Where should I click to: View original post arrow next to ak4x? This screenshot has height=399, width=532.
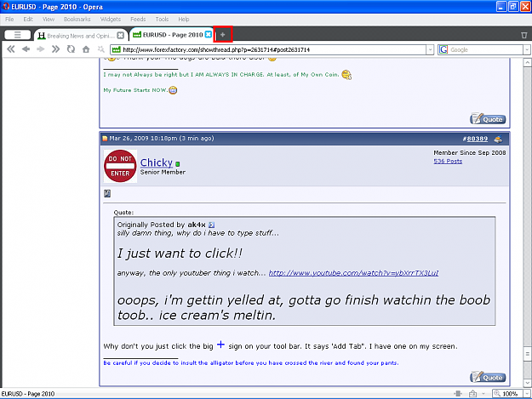pyautogui.click(x=211, y=225)
